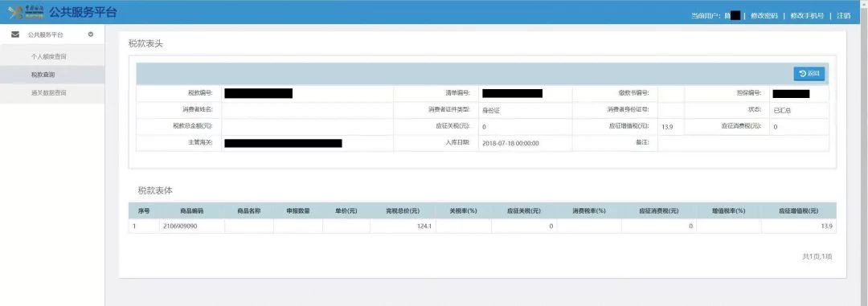Open the sidebar 公共服务平台 menu group

point(52,35)
